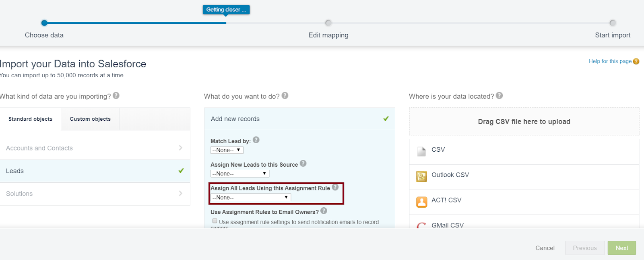Click the Start import progress step marker
Screen dimensions: 644x260
[x=613, y=23]
